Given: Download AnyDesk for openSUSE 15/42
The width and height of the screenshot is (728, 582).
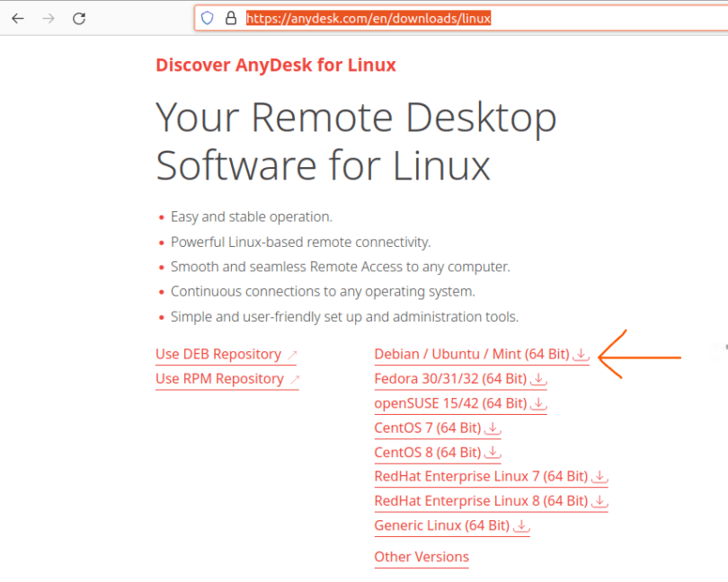Looking at the screenshot, I should pos(538,402).
